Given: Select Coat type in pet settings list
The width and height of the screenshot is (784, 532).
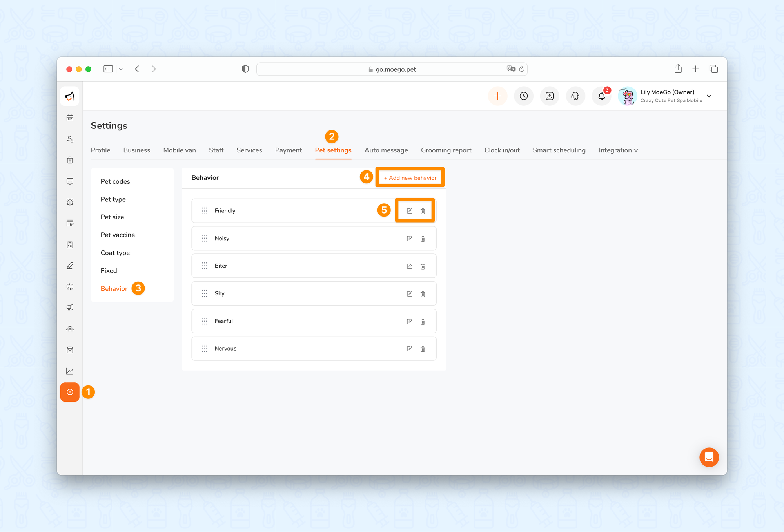Looking at the screenshot, I should tap(115, 253).
